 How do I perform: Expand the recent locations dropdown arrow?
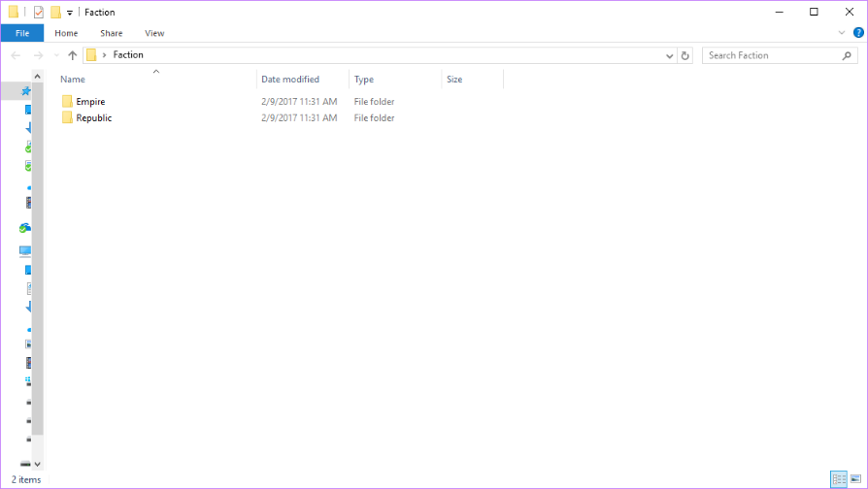coord(55,55)
